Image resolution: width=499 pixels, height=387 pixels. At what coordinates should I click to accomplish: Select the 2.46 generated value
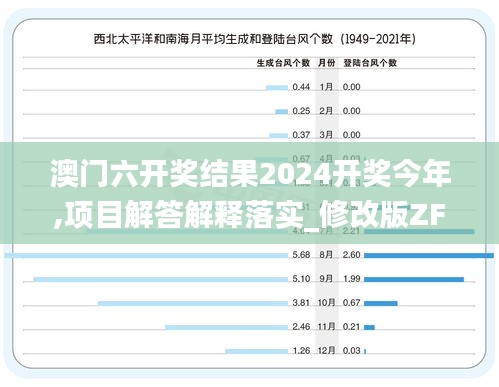[301, 327]
